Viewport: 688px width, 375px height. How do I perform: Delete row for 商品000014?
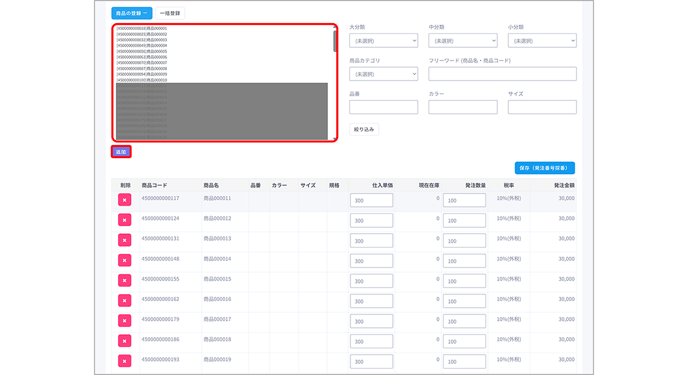125,261
